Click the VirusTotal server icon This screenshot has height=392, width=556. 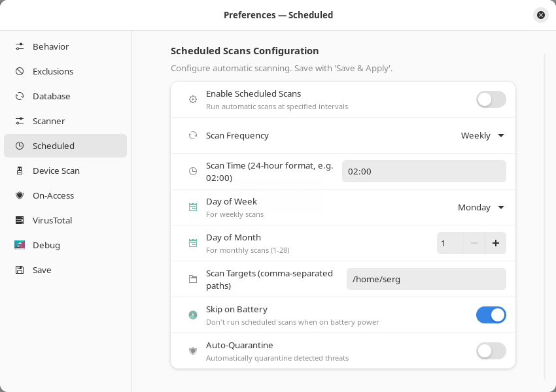click(20, 220)
